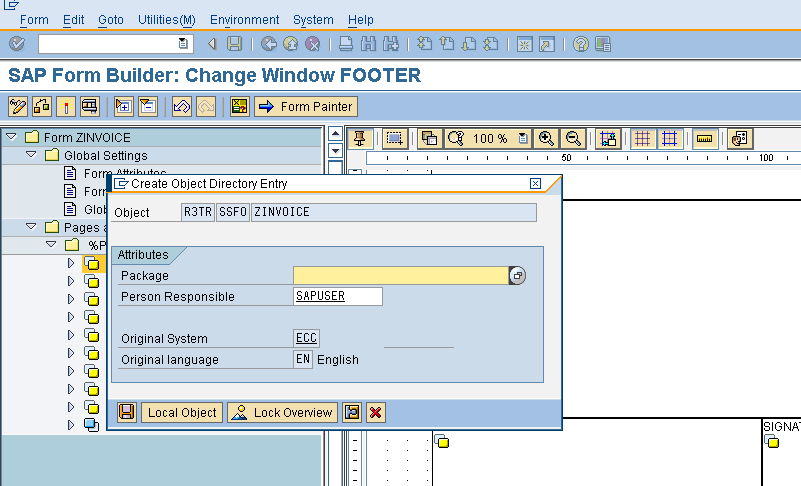Collapse the %P page node
The width and height of the screenshot is (801, 486).
[x=51, y=244]
